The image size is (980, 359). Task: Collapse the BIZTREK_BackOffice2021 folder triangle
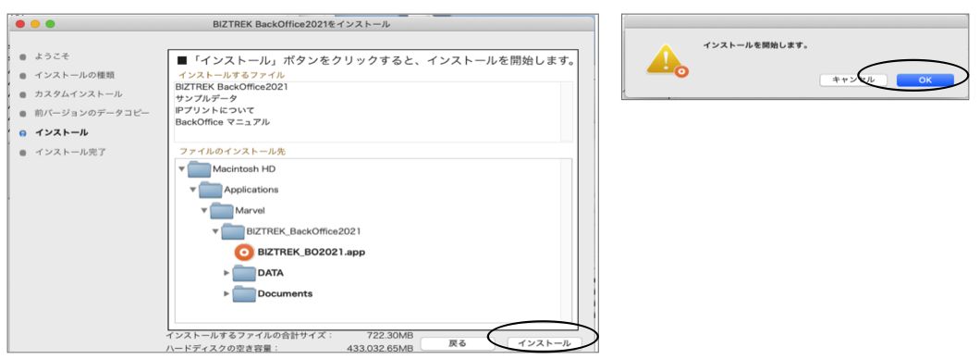215,230
